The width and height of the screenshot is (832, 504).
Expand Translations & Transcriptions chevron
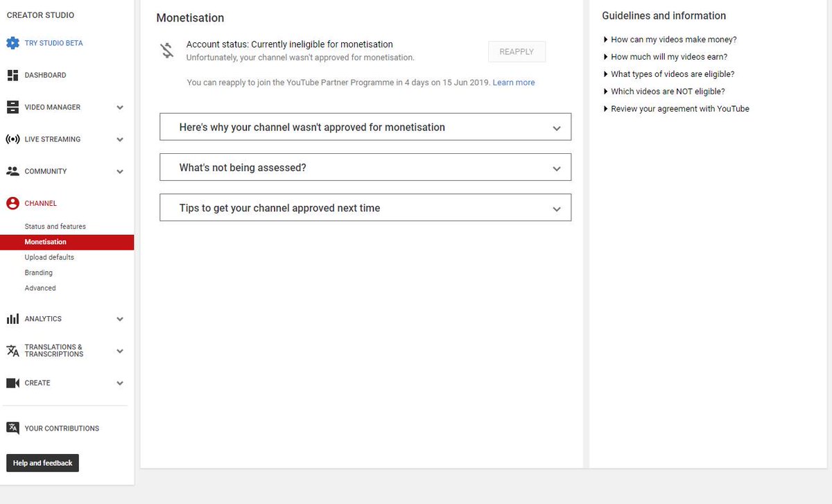[120, 351]
